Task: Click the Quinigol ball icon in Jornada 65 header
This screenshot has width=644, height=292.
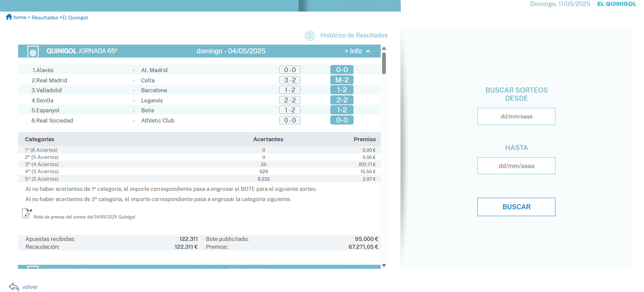Action: [x=33, y=51]
